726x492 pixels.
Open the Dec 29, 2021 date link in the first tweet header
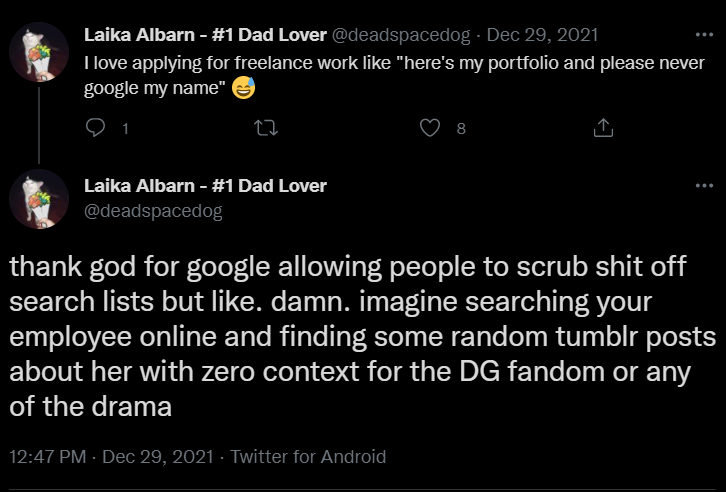(x=542, y=35)
